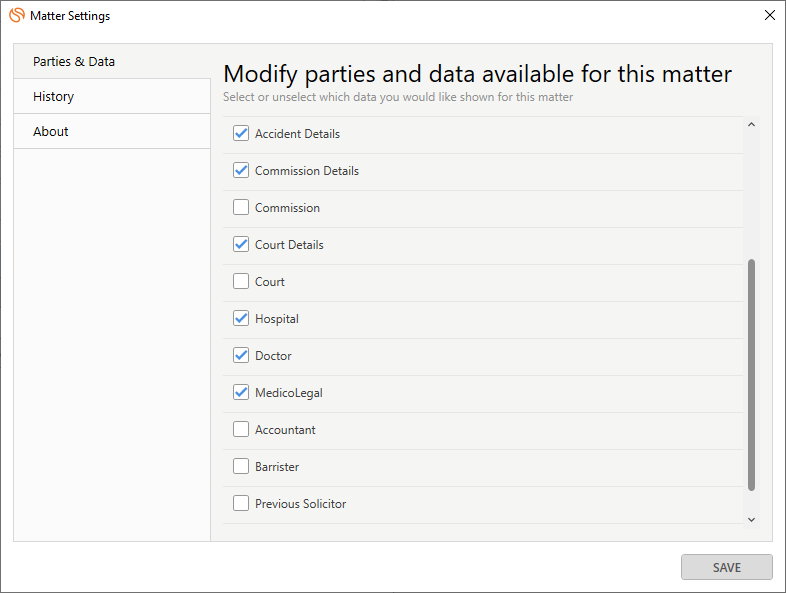Select the Previous Solicitor checkbox
Screen dimensions: 786x593
[x=241, y=503]
